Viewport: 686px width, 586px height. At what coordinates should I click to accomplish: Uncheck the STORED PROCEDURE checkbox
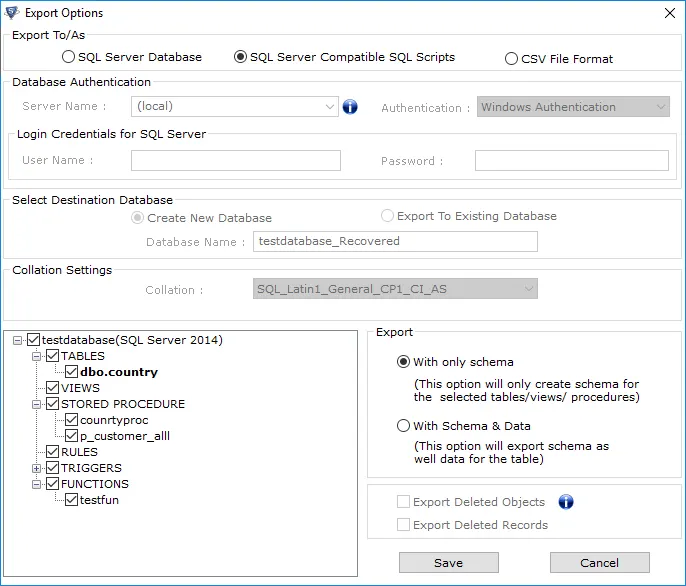[x=52, y=404]
